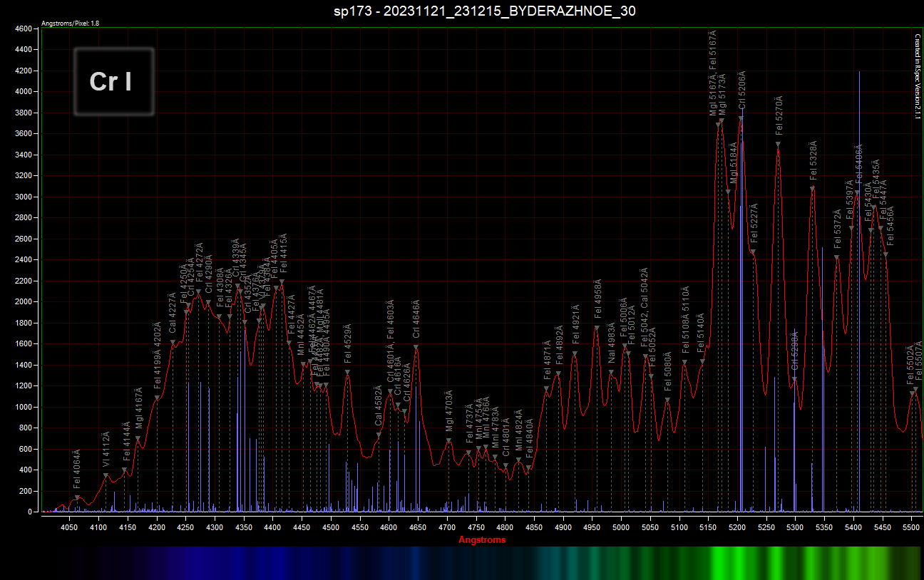Viewport: 924px width, 580px height.
Task: Click the peak marker triangle under 'CrI 4646Å'
Action: point(416,347)
